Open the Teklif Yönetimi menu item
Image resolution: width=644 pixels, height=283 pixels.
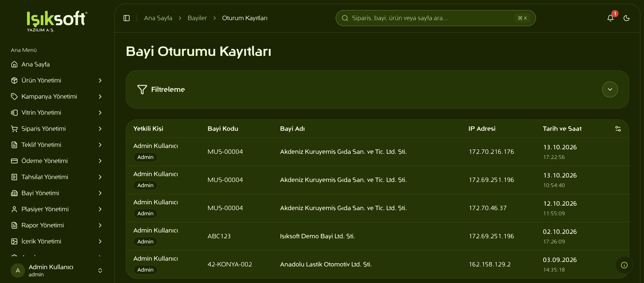[57, 145]
